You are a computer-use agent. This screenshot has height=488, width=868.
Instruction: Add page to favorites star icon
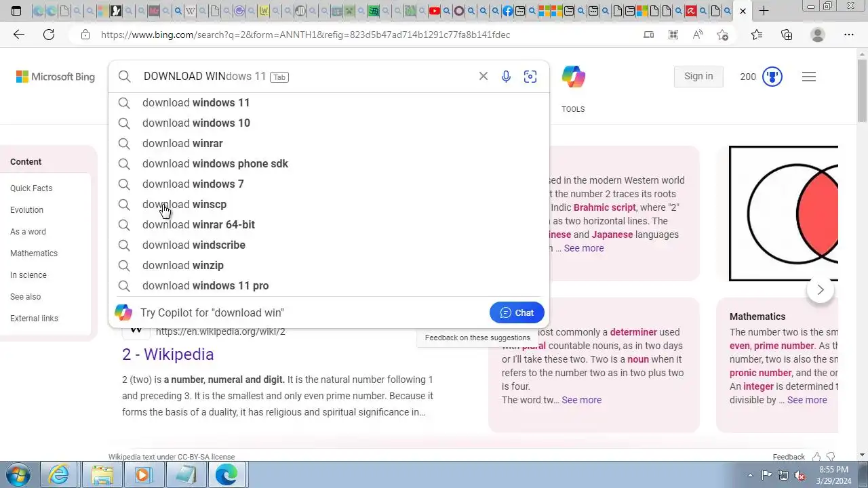point(722,35)
